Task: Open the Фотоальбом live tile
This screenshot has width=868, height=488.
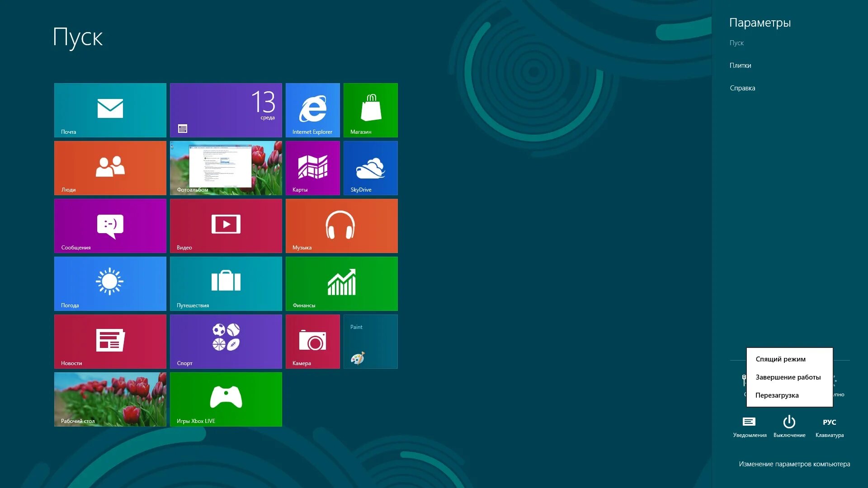Action: pyautogui.click(x=226, y=168)
